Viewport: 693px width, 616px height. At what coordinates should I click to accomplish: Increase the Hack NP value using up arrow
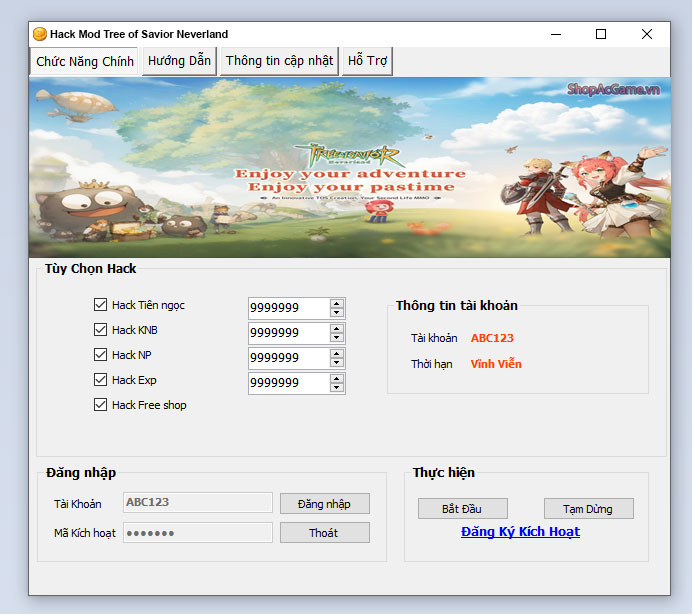(x=336, y=354)
